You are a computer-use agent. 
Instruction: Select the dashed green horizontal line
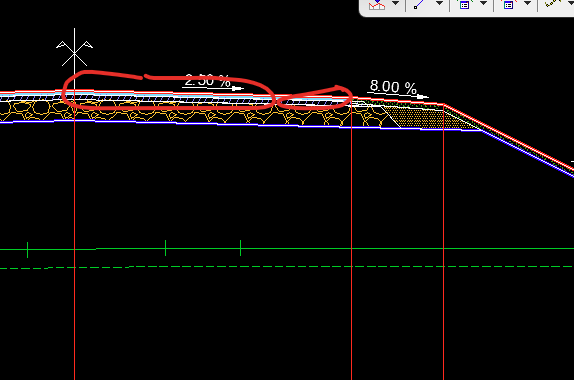tap(287, 267)
